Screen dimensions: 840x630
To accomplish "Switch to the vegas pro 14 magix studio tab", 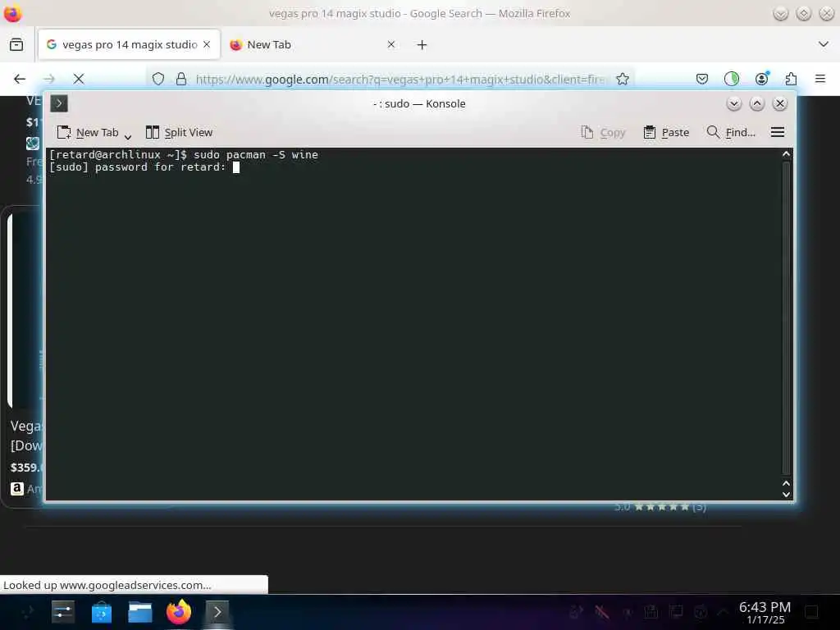I will tap(129, 44).
